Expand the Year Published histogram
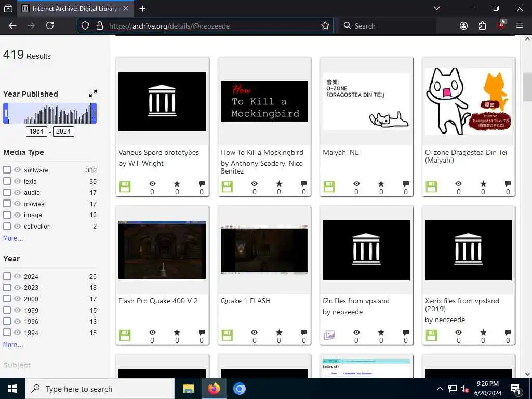This screenshot has width=532, height=399. pos(93,94)
